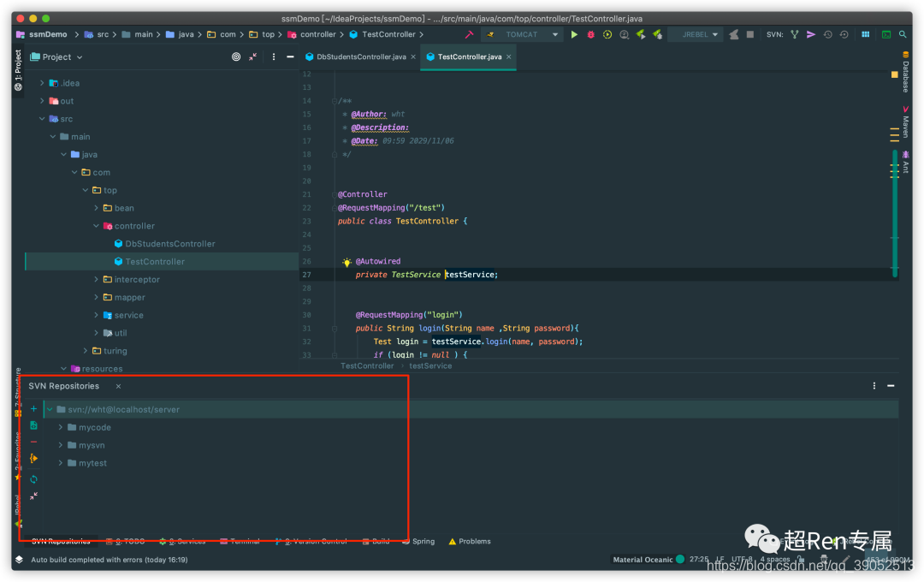Locate opened file target icon in Project panel
This screenshot has width=924, height=582.
[236, 57]
